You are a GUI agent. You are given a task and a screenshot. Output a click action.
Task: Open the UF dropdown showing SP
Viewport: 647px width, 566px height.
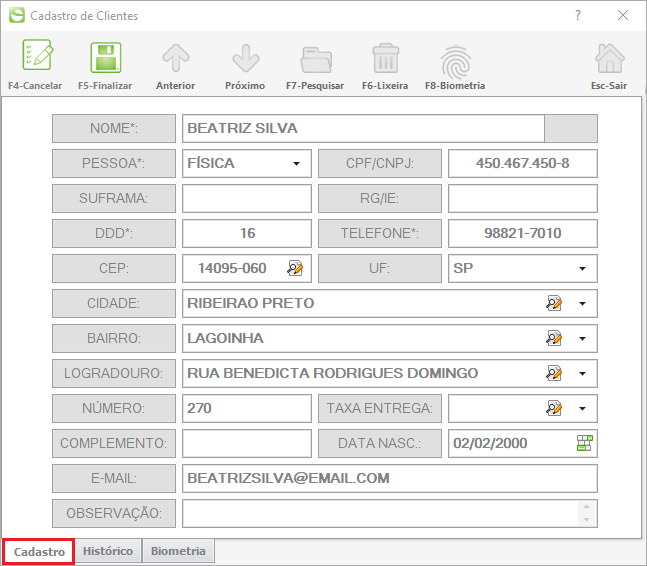(523, 268)
